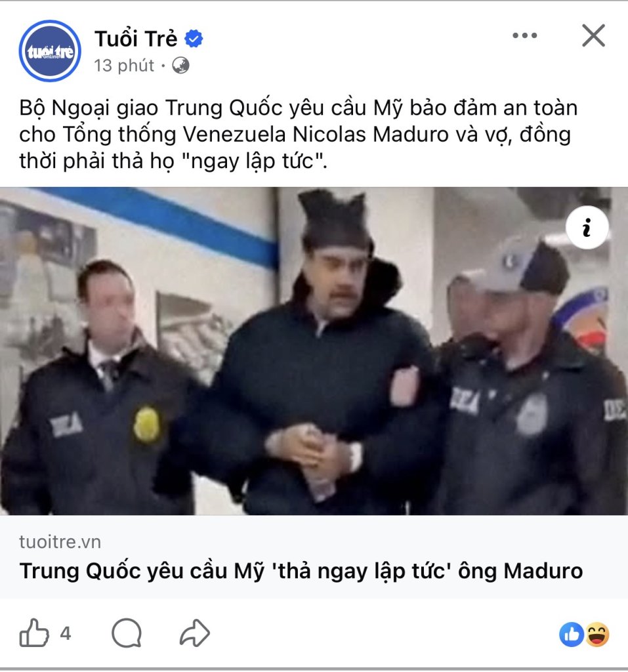View the blue like reaction summary

[x=572, y=635]
